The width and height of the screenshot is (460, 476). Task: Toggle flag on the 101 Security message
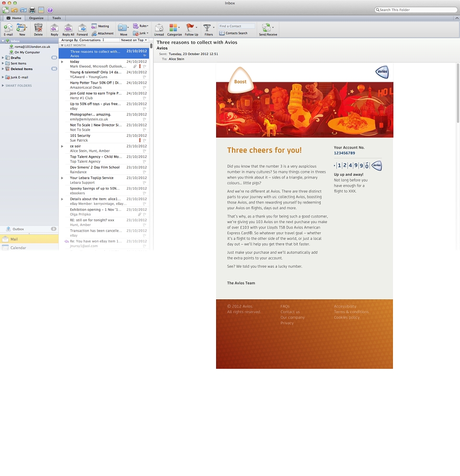pos(145,141)
